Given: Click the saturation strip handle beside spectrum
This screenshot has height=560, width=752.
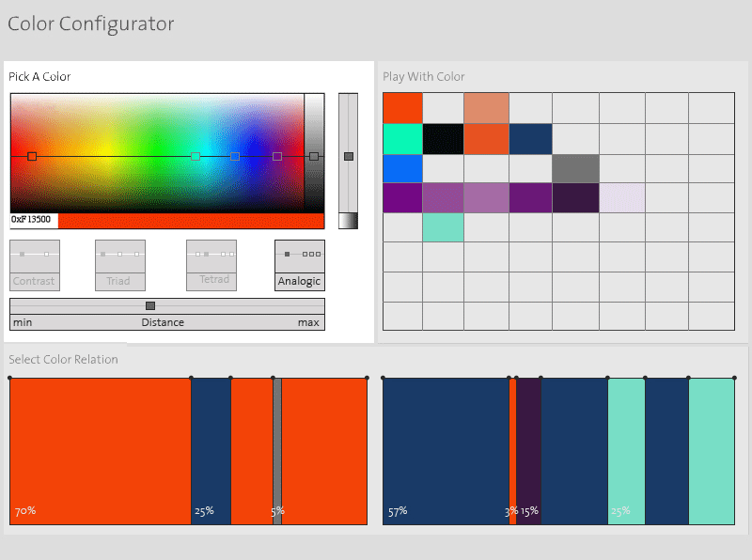Looking at the screenshot, I should tap(314, 156).
